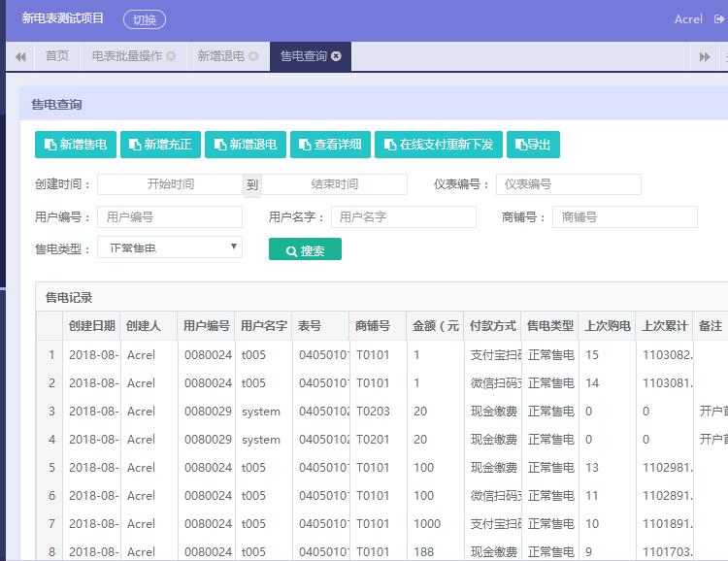
Task: Click last purchase count 14 in row 2
Action: pos(592,383)
